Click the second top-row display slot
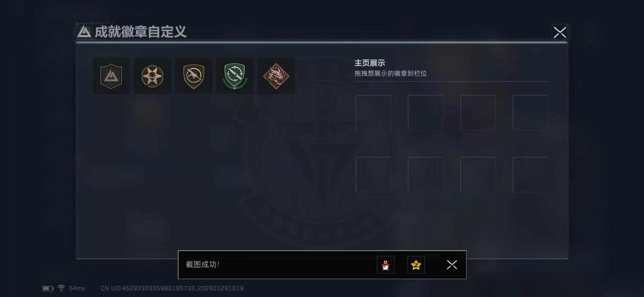Viewport: 644px width, 297px height. (426, 113)
